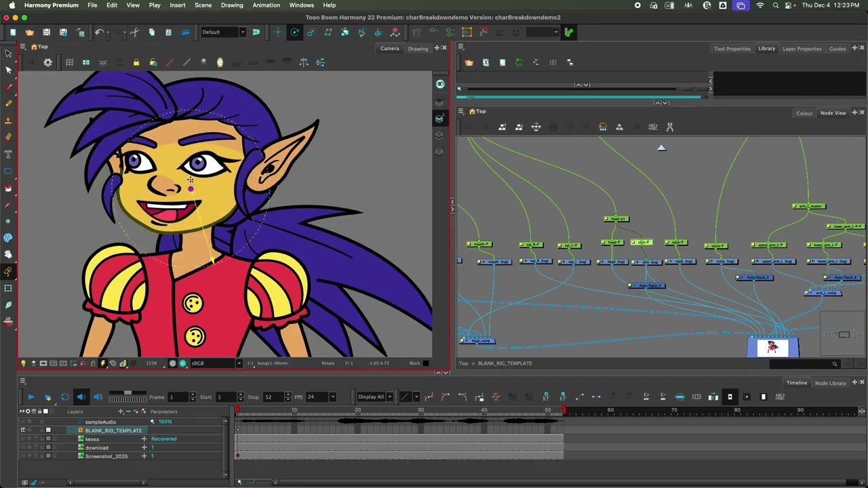Image resolution: width=868 pixels, height=488 pixels.
Task: Switch to the Layer Properties tab
Action: pos(802,49)
